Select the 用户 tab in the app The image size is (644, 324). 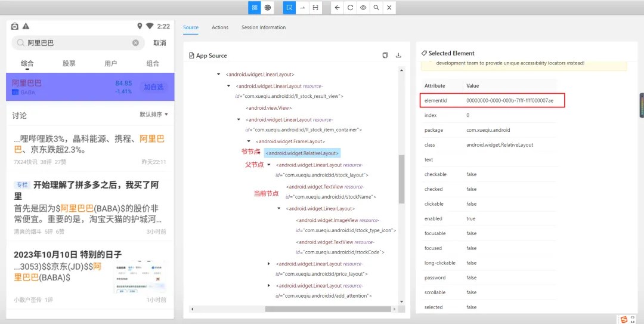[x=111, y=64]
